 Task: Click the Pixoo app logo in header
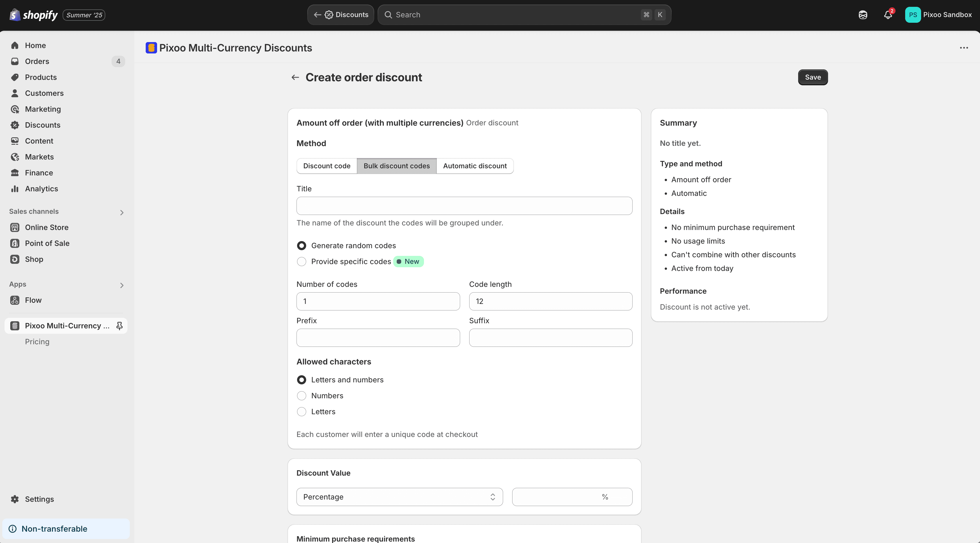pyautogui.click(x=151, y=48)
